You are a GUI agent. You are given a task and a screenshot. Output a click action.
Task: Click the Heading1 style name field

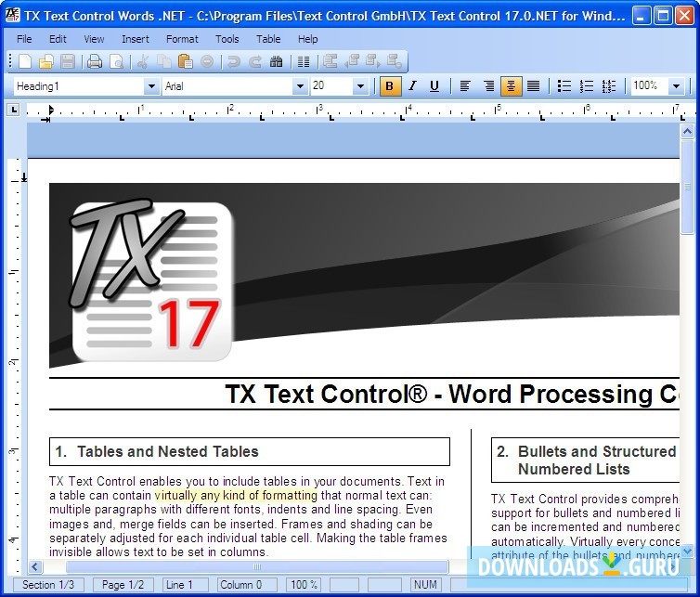point(79,86)
